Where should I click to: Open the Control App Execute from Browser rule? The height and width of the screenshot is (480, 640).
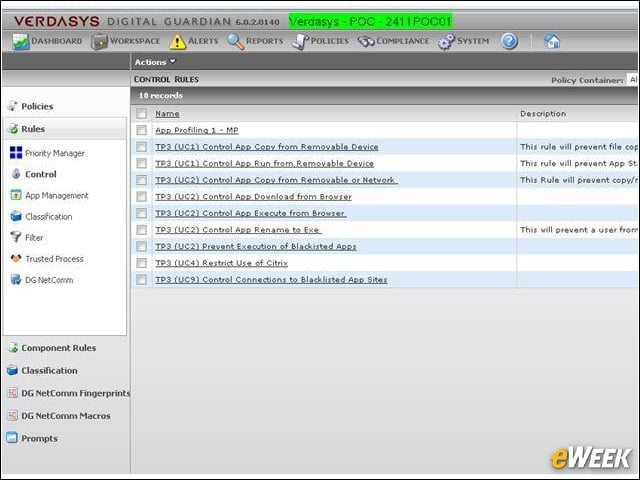pyautogui.click(x=250, y=213)
